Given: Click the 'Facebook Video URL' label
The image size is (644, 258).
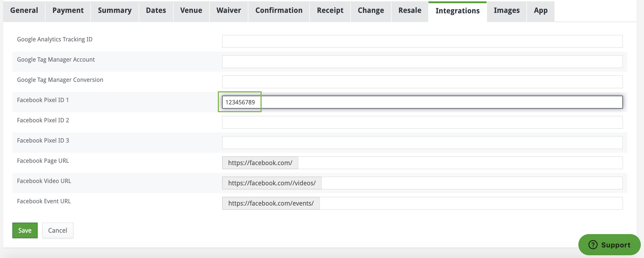Looking at the screenshot, I should pyautogui.click(x=44, y=181).
